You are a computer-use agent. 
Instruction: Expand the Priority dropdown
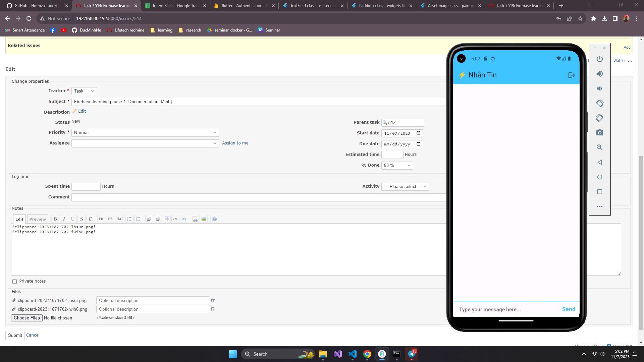coord(145,133)
